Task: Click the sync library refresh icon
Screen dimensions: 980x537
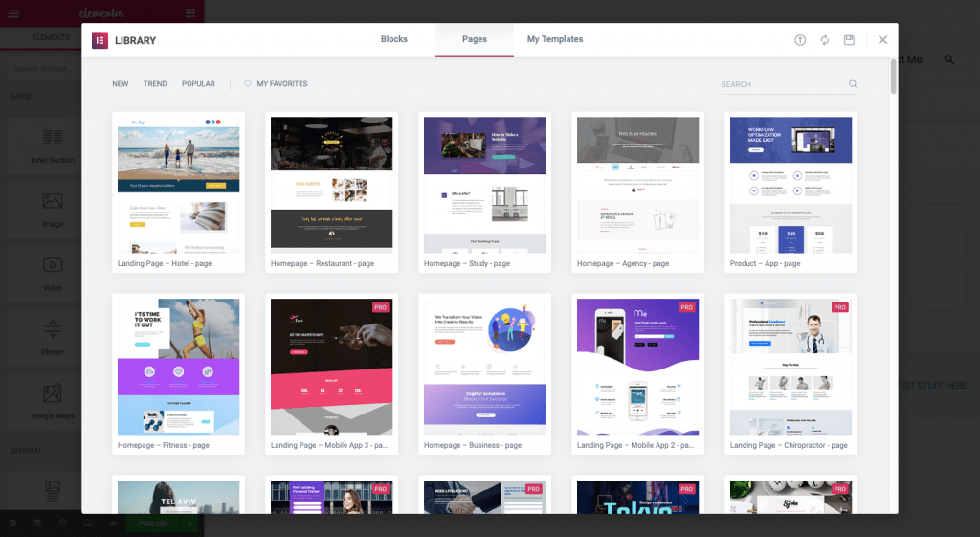Action: (825, 40)
